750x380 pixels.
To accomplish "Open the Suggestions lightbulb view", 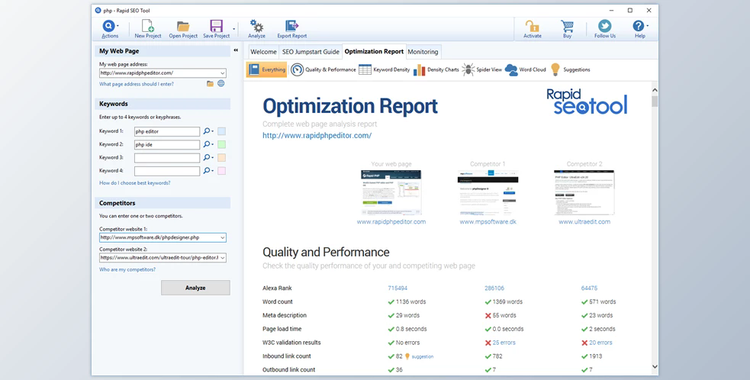I will (570, 70).
